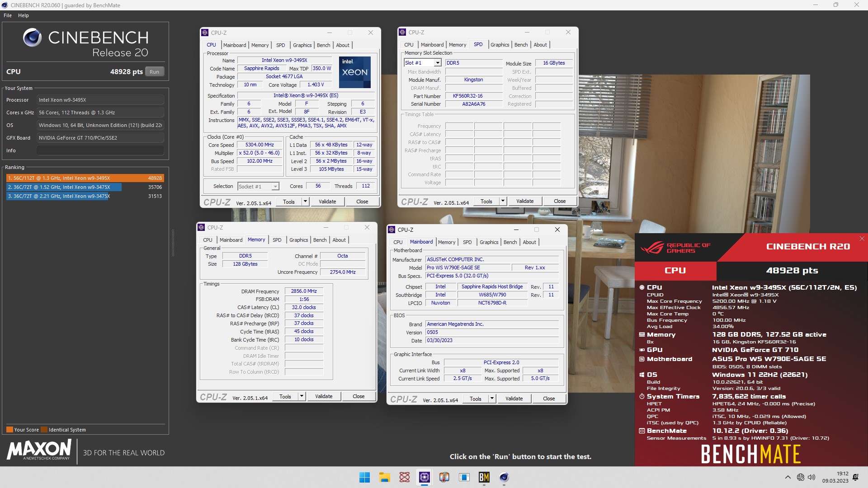Click Tools button in the Memory window
Screen dimensions: 868x488
pos(285,396)
